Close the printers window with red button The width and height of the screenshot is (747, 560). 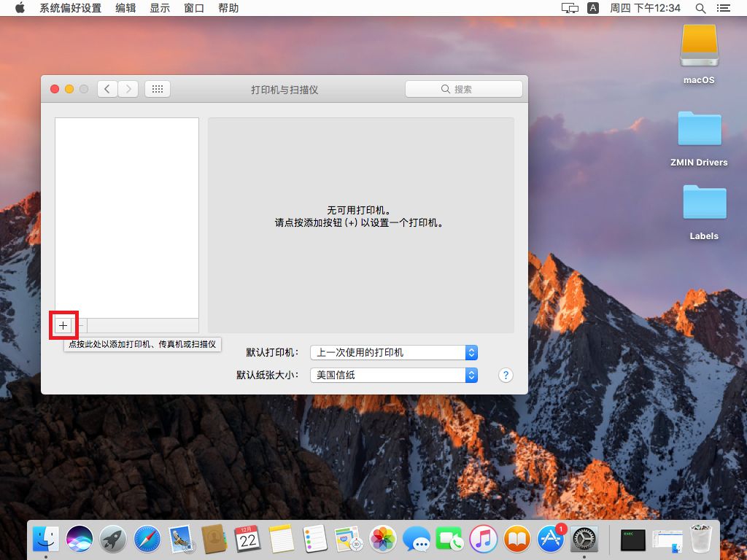coord(55,89)
